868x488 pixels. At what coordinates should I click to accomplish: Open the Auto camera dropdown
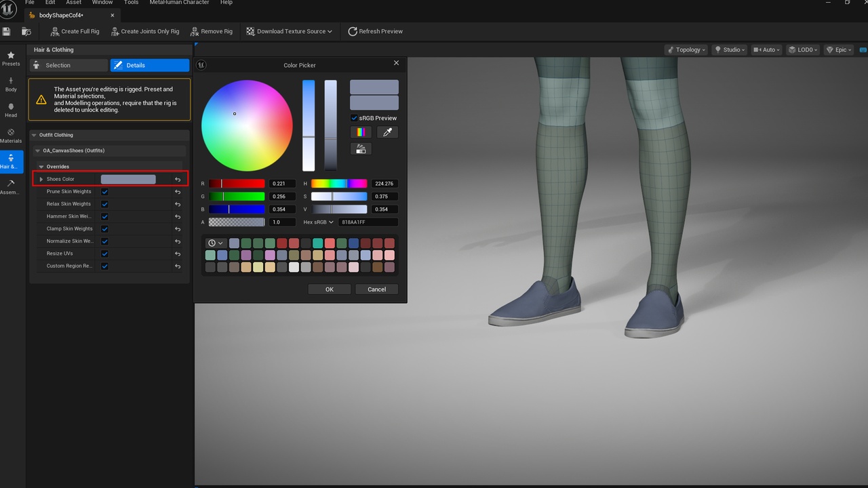(766, 49)
